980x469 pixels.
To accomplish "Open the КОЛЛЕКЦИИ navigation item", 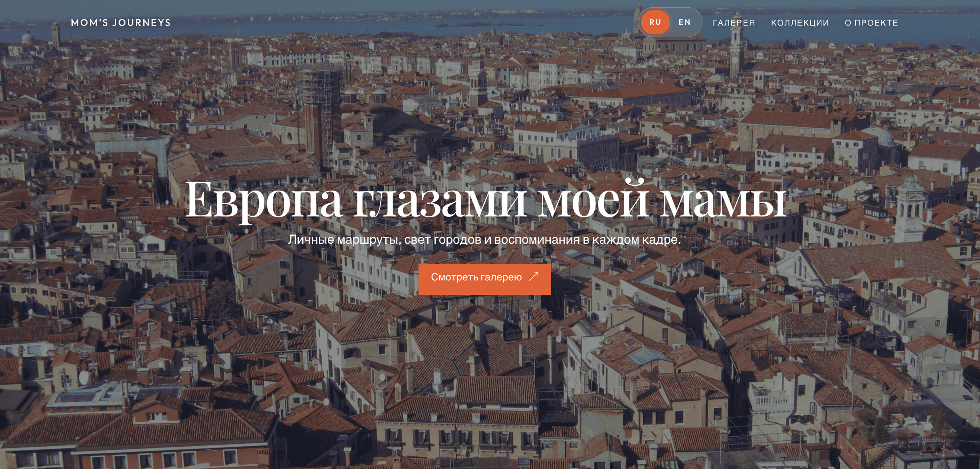I will 800,23.
